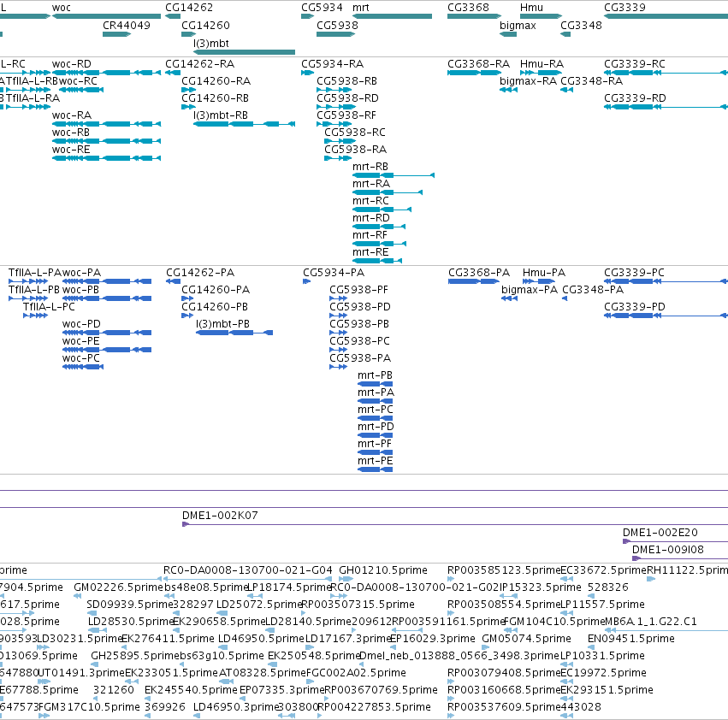The image size is (728, 720).
Task: Open the CG3339 gene label
Action: click(624, 8)
